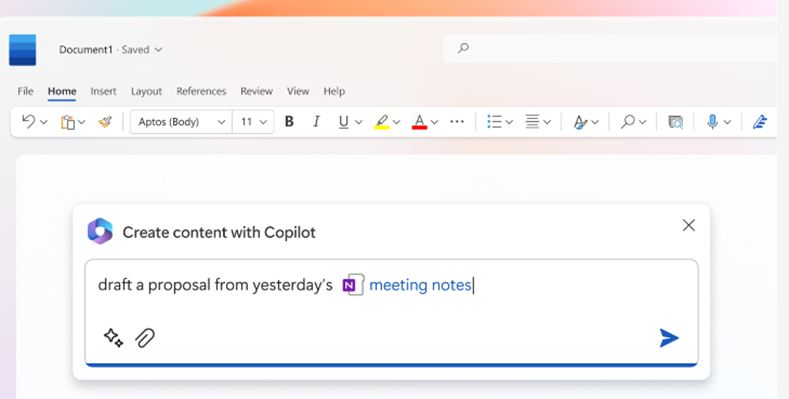Click the Undo arrow icon
This screenshot has height=399, width=789.
[x=29, y=122]
